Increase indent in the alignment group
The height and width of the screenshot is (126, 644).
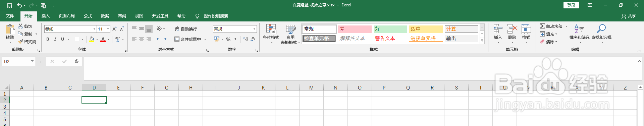[167, 39]
